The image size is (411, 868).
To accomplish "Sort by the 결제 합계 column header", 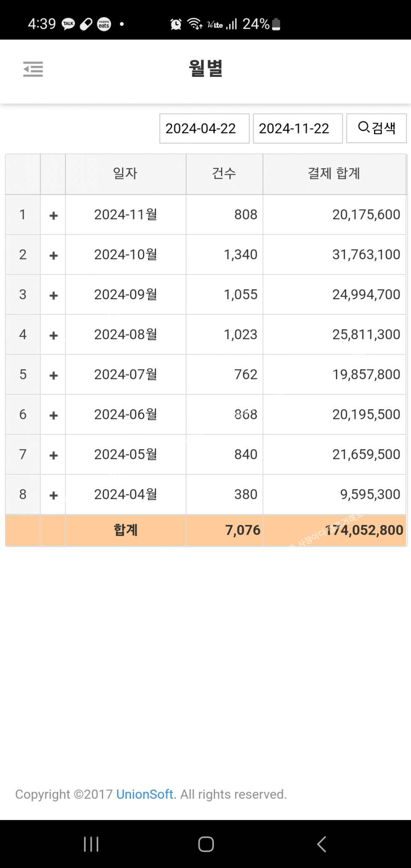I will [x=334, y=173].
